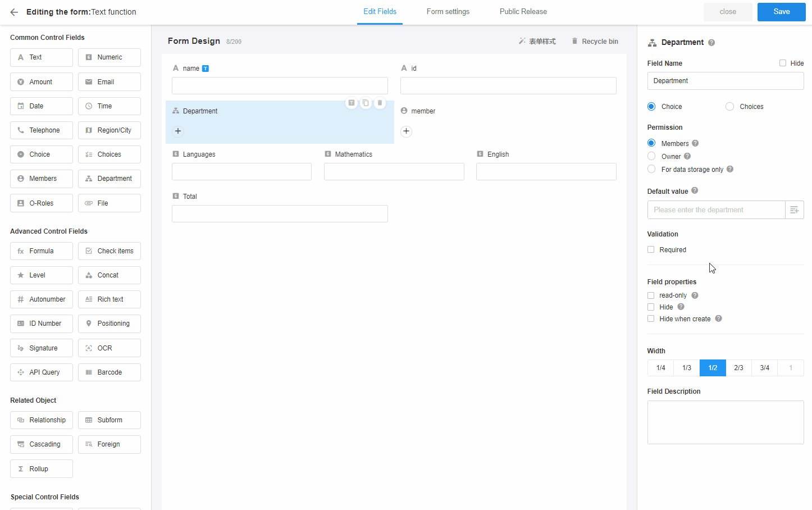Screen dimensions: 812x510
Task: Delete the selected Department field via trash icon
Action: 380,103
